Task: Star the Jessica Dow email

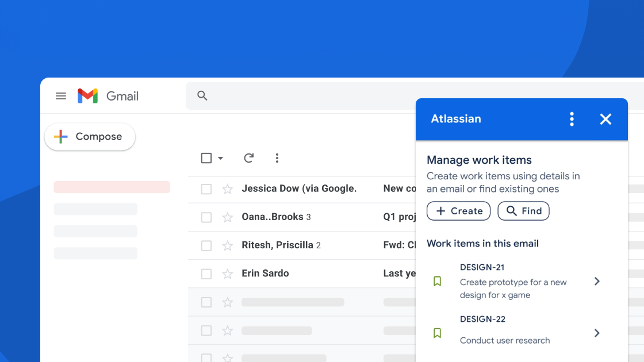Action: (228, 189)
